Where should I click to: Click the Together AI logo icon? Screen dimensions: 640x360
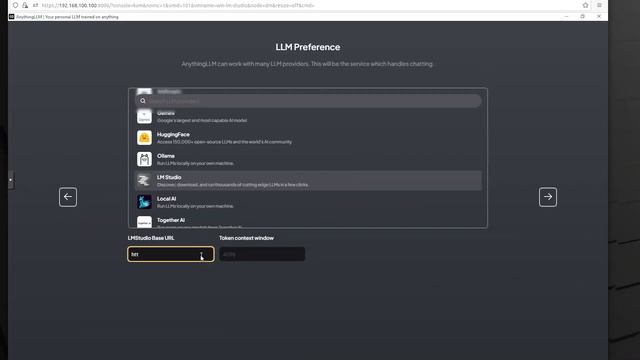144,222
